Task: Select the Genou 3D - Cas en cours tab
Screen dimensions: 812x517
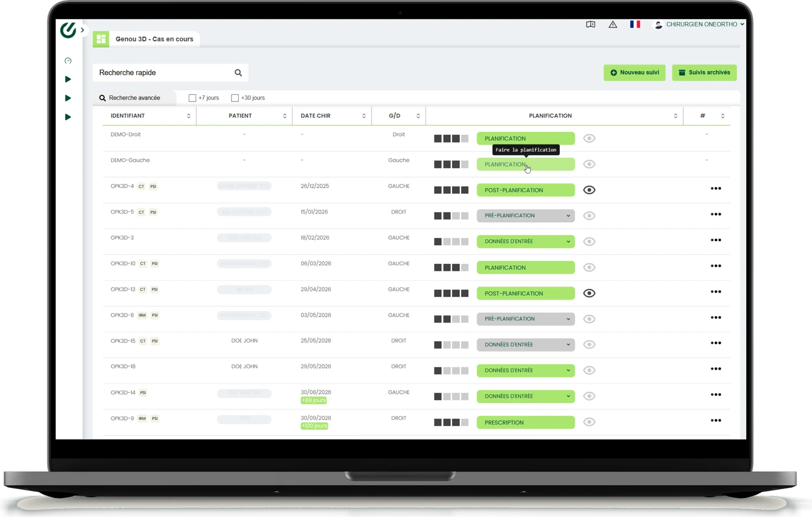Action: coord(154,39)
